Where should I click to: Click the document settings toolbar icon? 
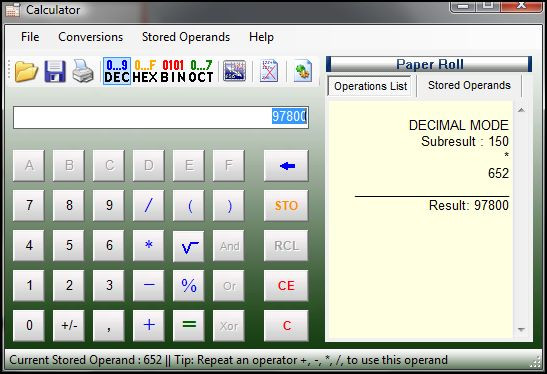(x=302, y=71)
